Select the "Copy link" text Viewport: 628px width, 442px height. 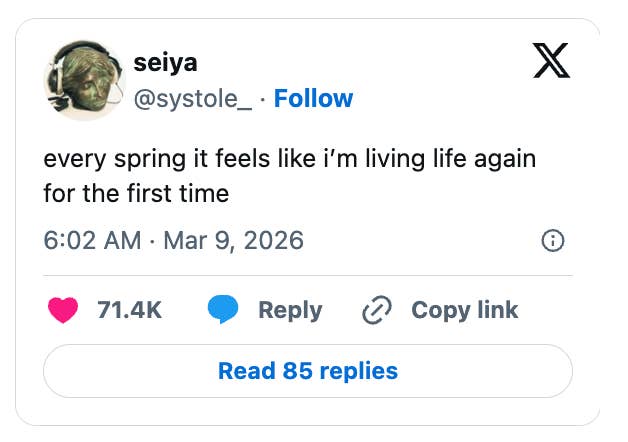pos(464,310)
